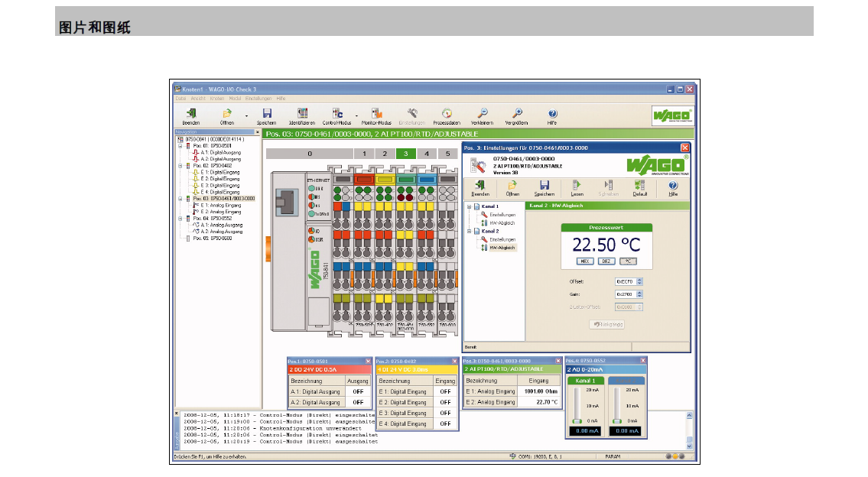868x477 pixels.
Task: Click the Verkleinern zoom-out magnifier
Action: coord(482,113)
